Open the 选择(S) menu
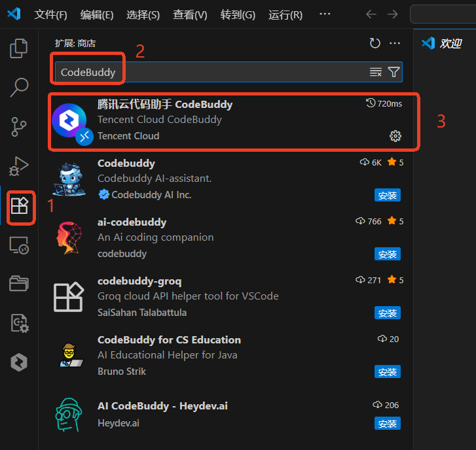 (x=143, y=14)
